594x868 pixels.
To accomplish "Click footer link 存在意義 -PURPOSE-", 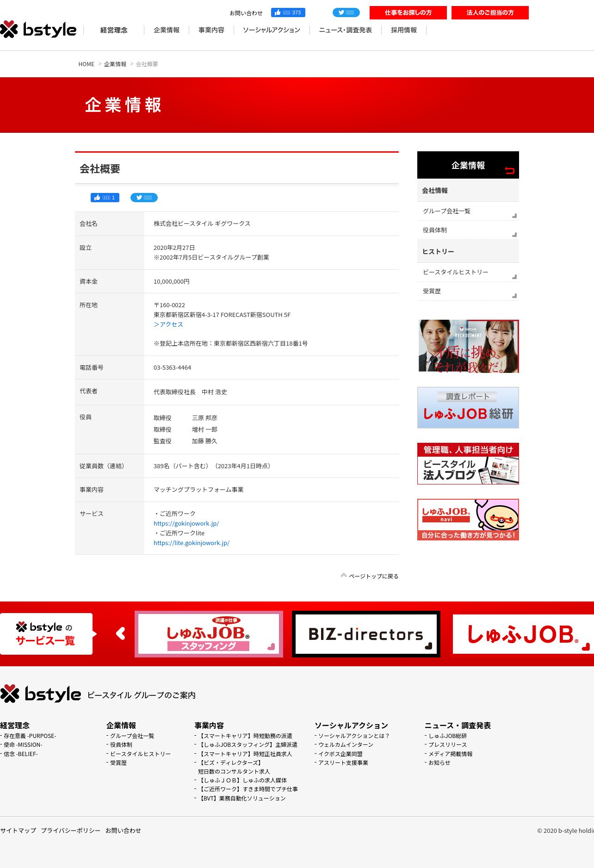I will 30,736.
